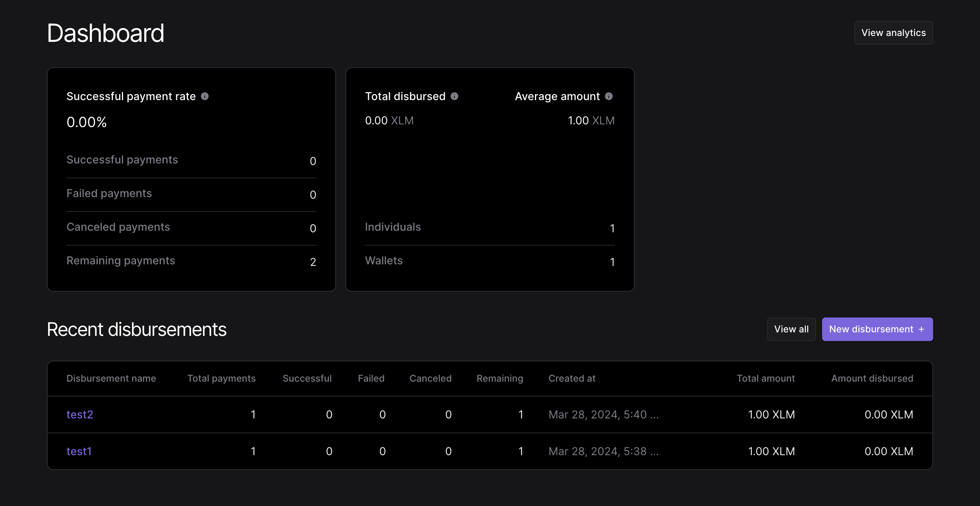Click the info icon next to Average amount
The width and height of the screenshot is (980, 506).
point(608,96)
